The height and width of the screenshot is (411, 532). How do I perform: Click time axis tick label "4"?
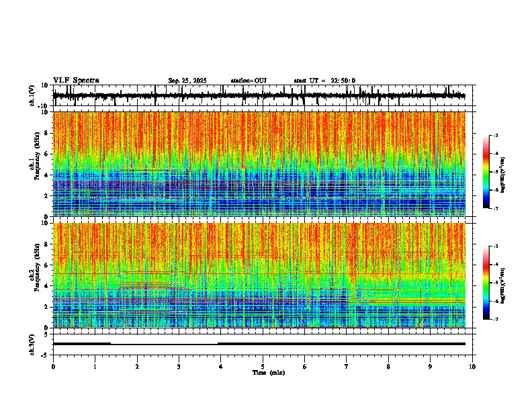click(221, 367)
